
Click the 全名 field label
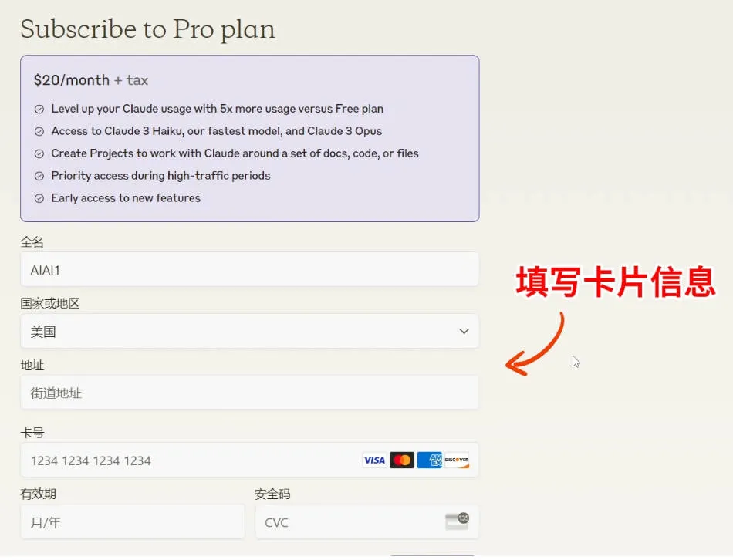32,242
